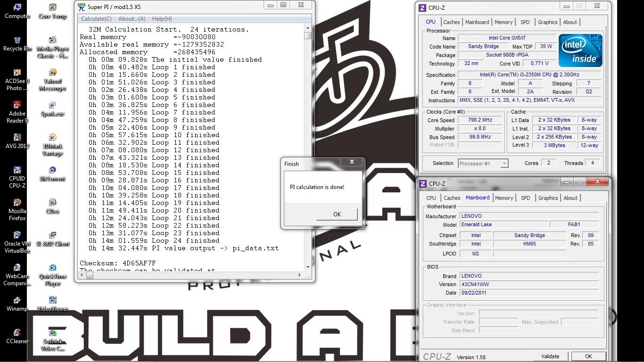
Task: Open Adobe Reader 9 shortcut
Action: (x=17, y=112)
